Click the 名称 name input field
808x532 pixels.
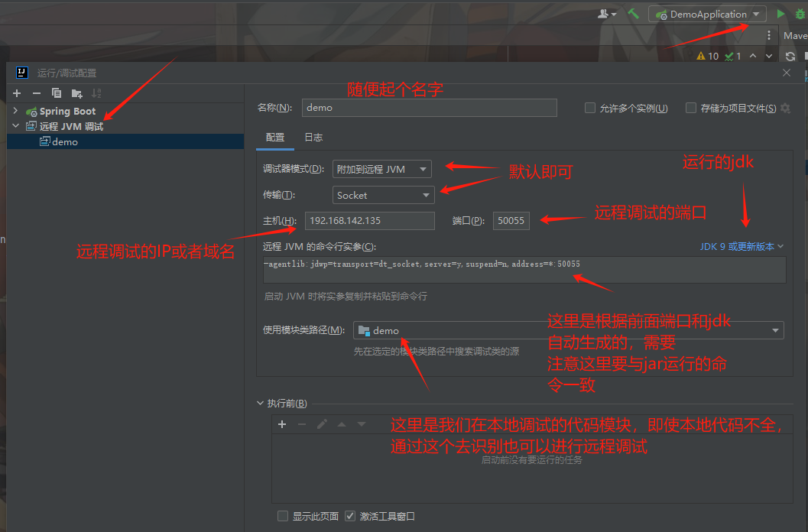click(x=430, y=108)
